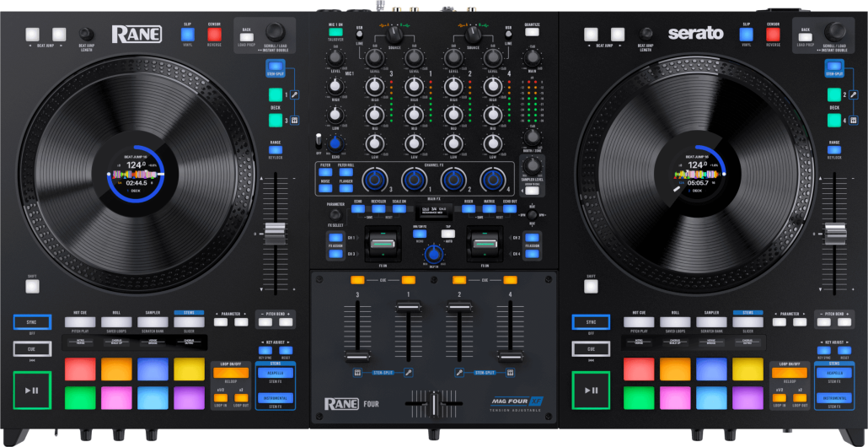Image resolution: width=868 pixels, height=447 pixels.
Task: Toggle the blue Slip button on left deck
Action: [x=187, y=35]
